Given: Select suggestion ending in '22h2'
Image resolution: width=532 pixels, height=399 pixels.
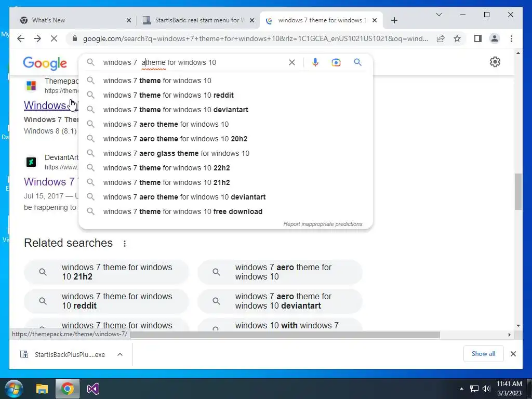Looking at the screenshot, I should tap(225, 168).
